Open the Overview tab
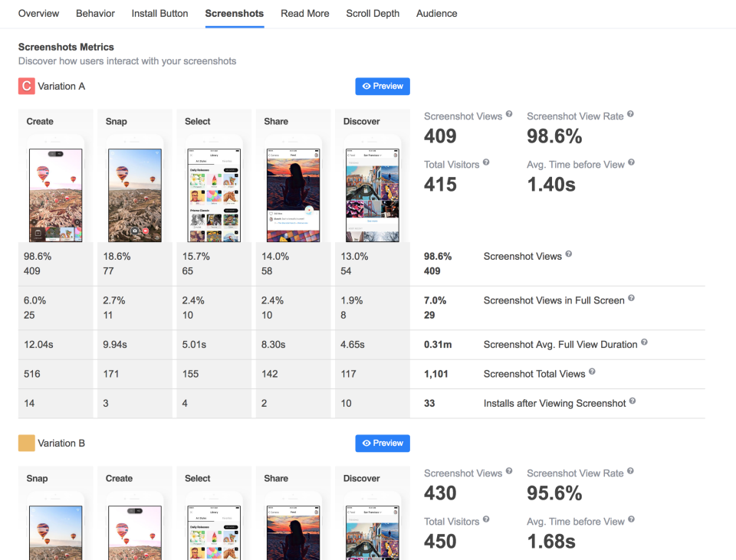 tap(38, 13)
